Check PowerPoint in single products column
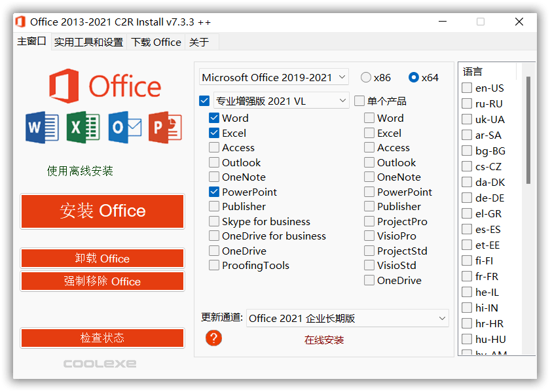The height and width of the screenshot is (392, 550). [369, 192]
